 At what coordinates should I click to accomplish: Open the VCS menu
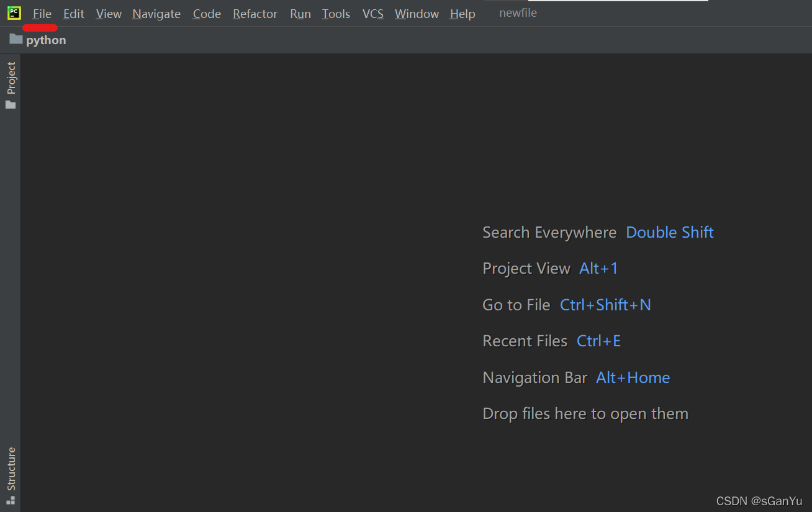(x=373, y=14)
